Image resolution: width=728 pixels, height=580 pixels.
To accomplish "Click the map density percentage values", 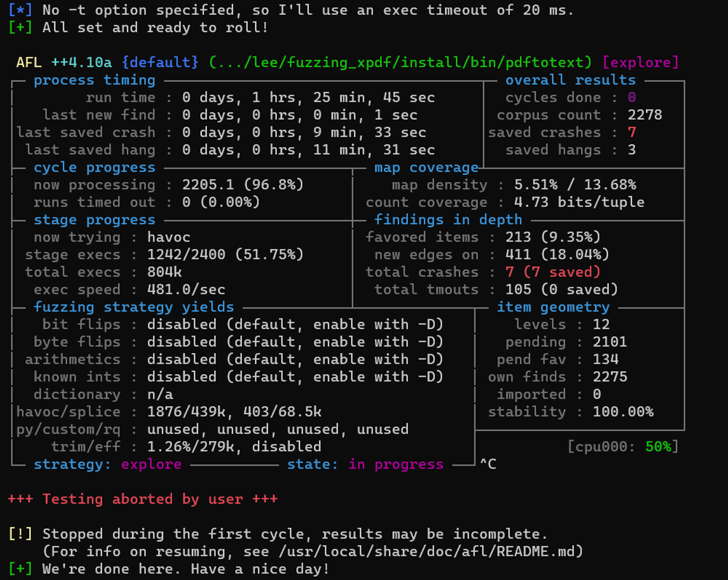I will pyautogui.click(x=575, y=185).
